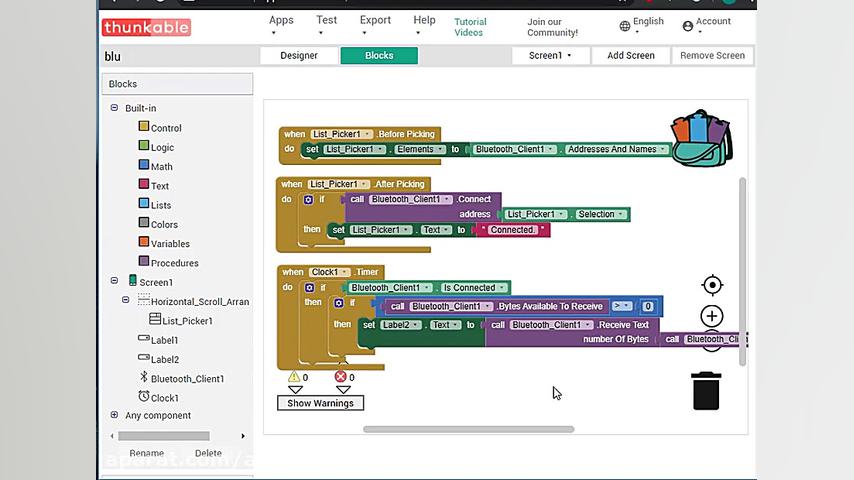Open the Lists blocks category
Viewport: 854px width, 480px height.
(155, 204)
